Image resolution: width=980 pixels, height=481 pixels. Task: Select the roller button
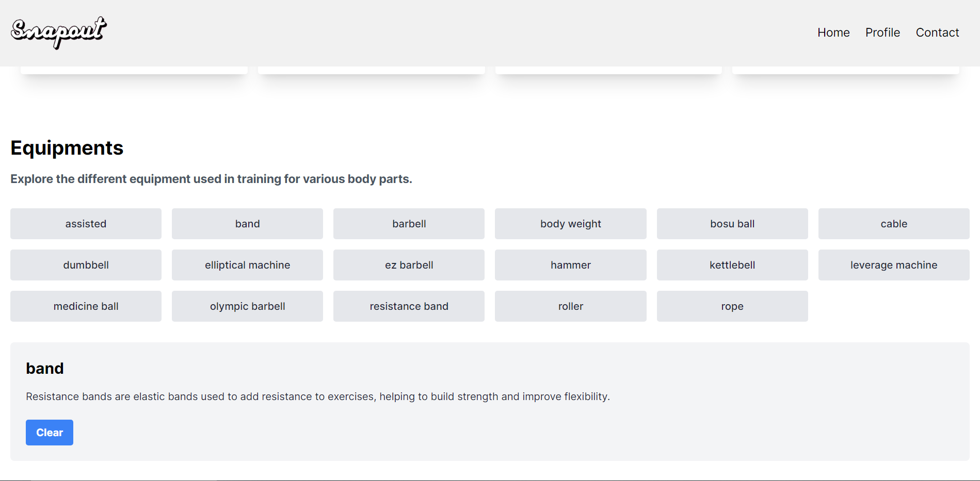coord(570,306)
